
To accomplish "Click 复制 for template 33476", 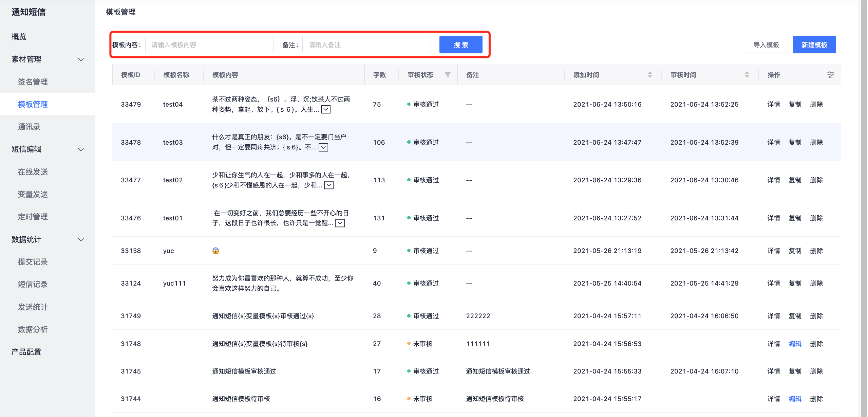I will pyautogui.click(x=795, y=218).
